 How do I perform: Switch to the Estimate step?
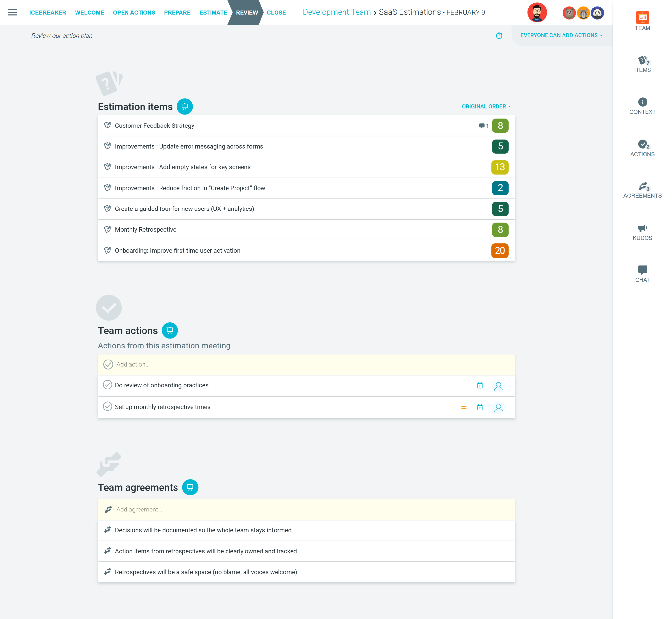213,12
